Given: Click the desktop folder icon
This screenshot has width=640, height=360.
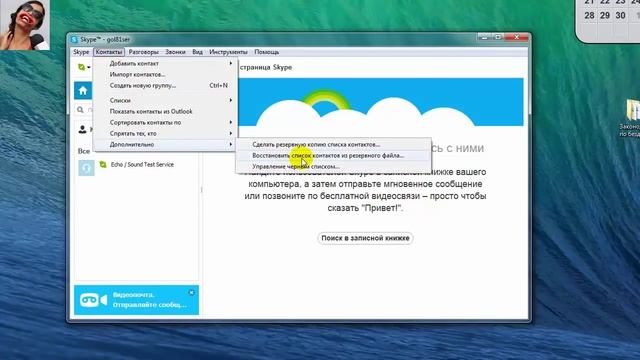Looking at the screenshot, I should pyautogui.click(x=632, y=110).
